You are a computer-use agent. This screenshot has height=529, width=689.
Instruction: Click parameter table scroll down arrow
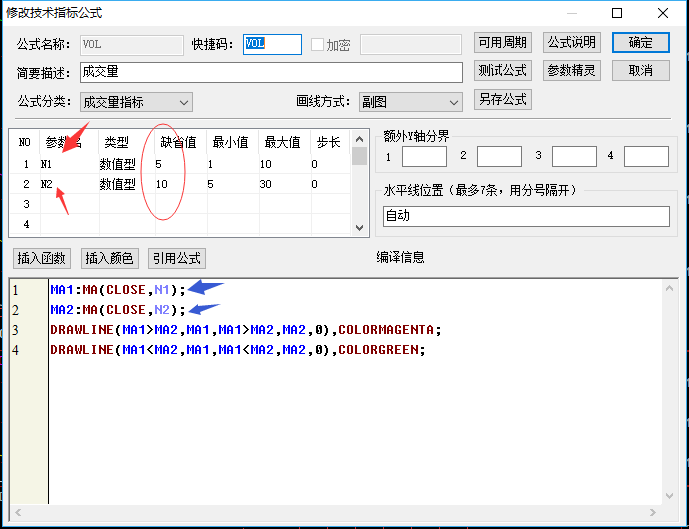pyautogui.click(x=359, y=228)
